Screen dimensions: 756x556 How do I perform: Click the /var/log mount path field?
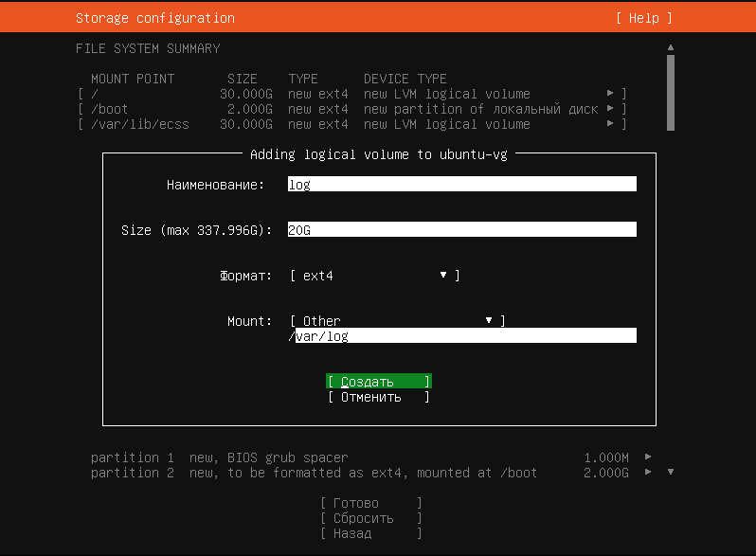click(x=464, y=336)
